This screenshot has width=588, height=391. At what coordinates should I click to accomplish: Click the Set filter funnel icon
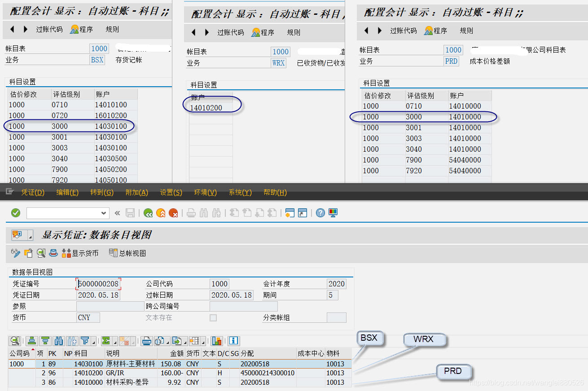(84, 341)
